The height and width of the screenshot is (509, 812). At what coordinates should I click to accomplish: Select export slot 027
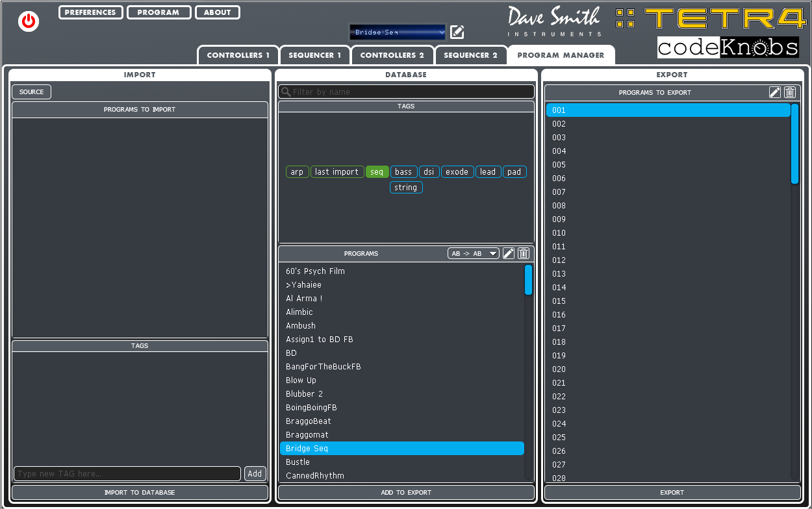pyautogui.click(x=668, y=465)
